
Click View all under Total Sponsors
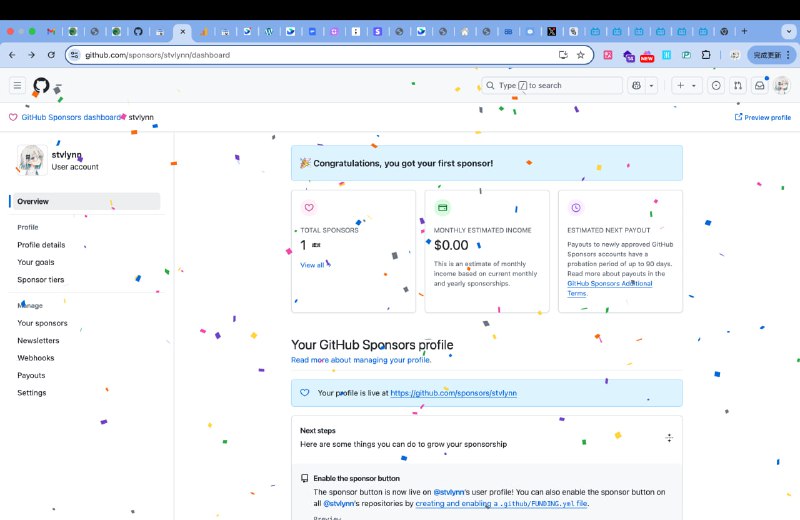(x=312, y=265)
